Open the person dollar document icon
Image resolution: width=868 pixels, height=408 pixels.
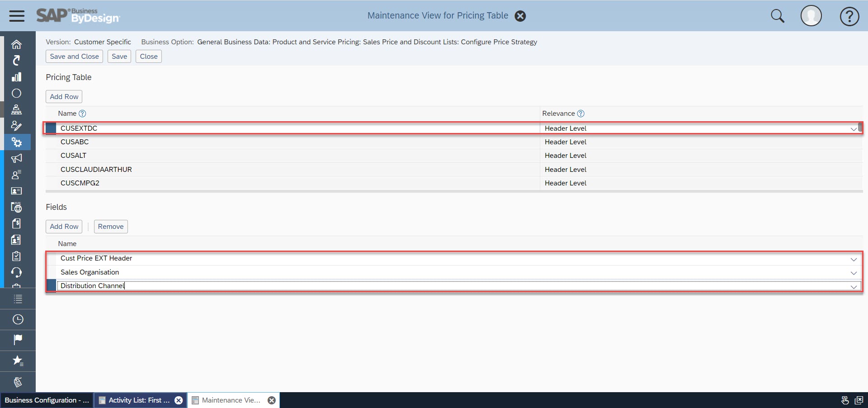[16, 240]
